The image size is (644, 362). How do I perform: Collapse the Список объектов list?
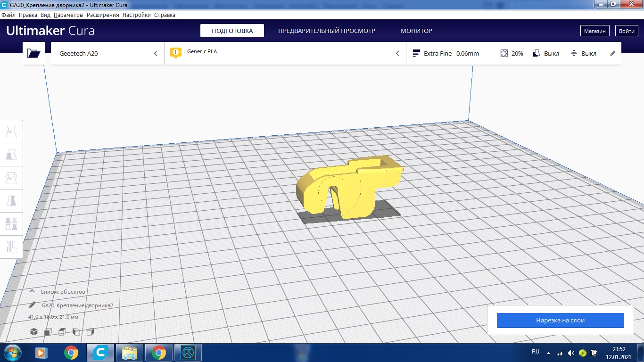32,291
